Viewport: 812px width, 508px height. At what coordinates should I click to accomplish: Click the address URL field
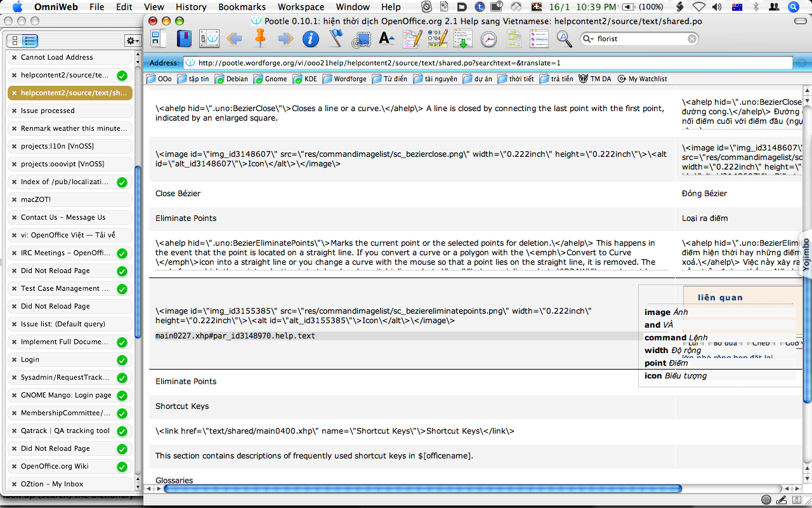click(x=488, y=63)
